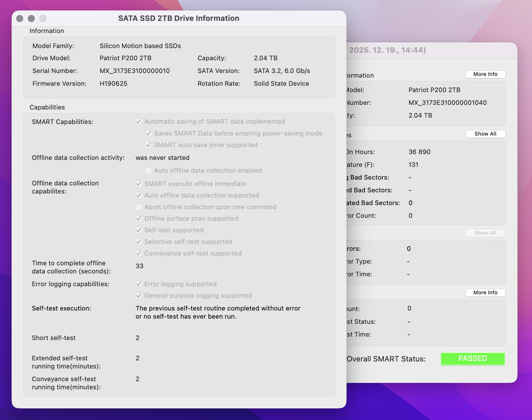The height and width of the screenshot is (420, 532).
Task: Enable Auto offline data collection enabled checkbox
Action: pos(148,170)
